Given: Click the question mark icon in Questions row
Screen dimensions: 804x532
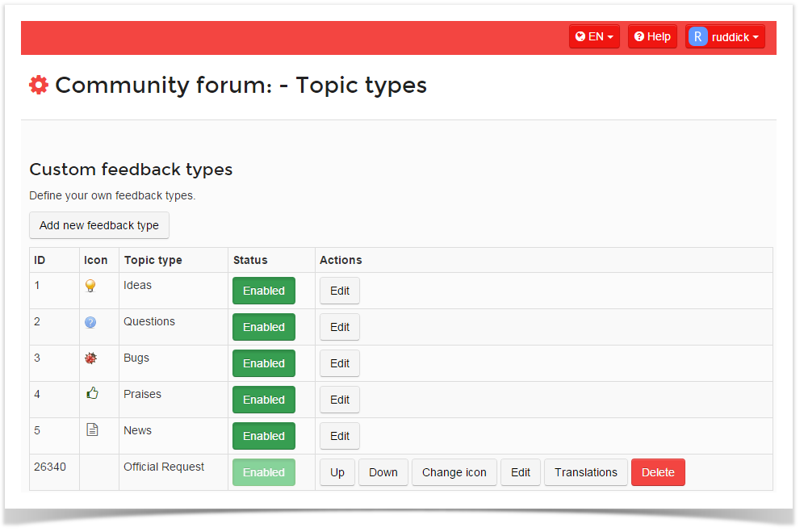Looking at the screenshot, I should (x=90, y=322).
